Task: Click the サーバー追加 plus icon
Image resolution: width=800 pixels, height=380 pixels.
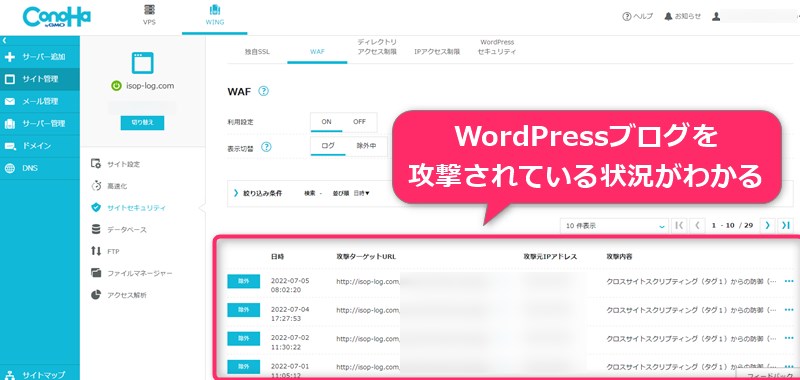Action: (10, 57)
